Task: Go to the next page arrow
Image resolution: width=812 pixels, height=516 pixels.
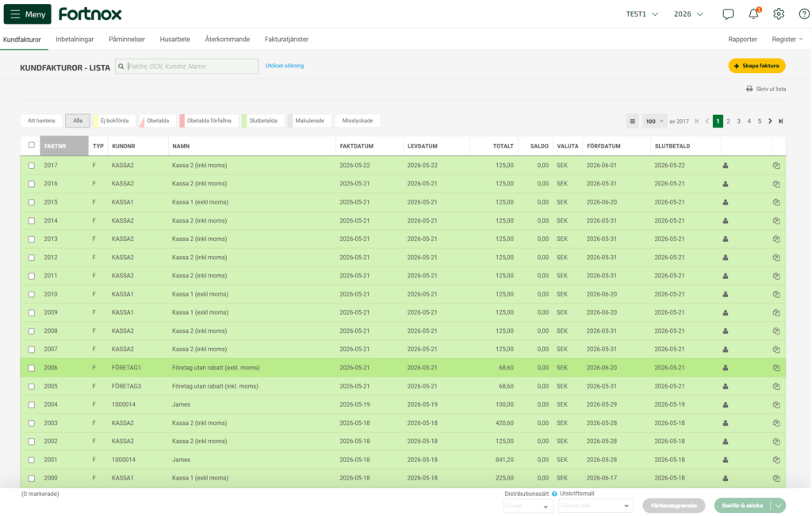Action: 770,121
